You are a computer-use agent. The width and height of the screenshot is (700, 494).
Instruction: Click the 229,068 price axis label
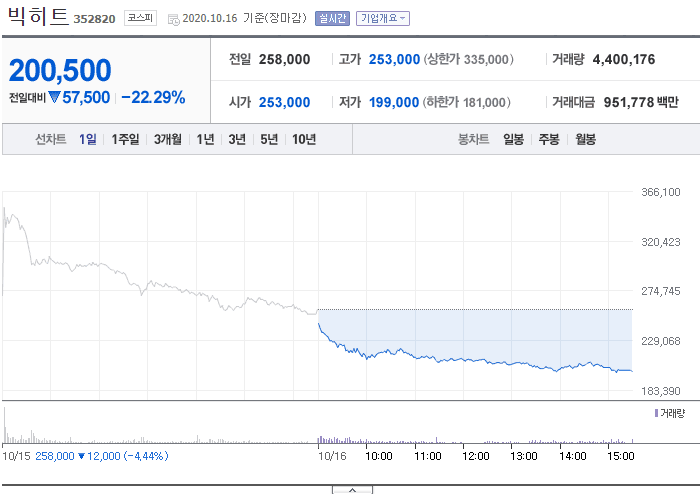pos(661,341)
